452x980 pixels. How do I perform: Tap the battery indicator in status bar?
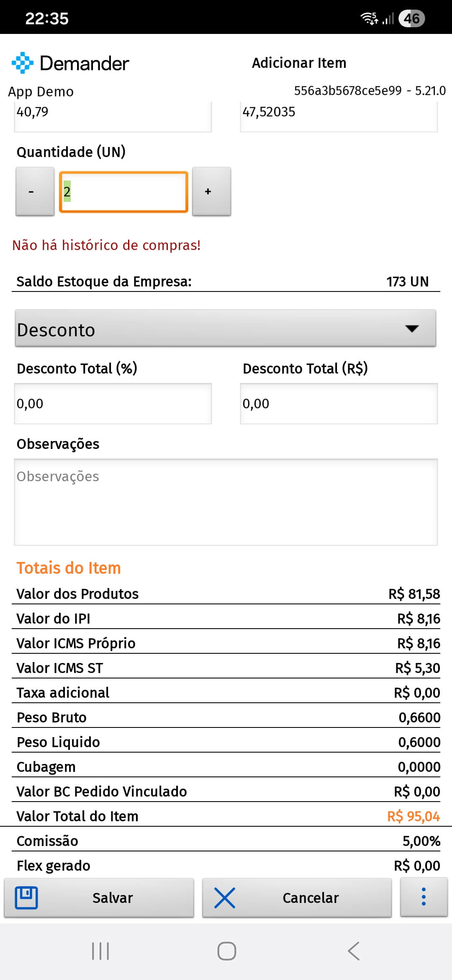pyautogui.click(x=411, y=18)
